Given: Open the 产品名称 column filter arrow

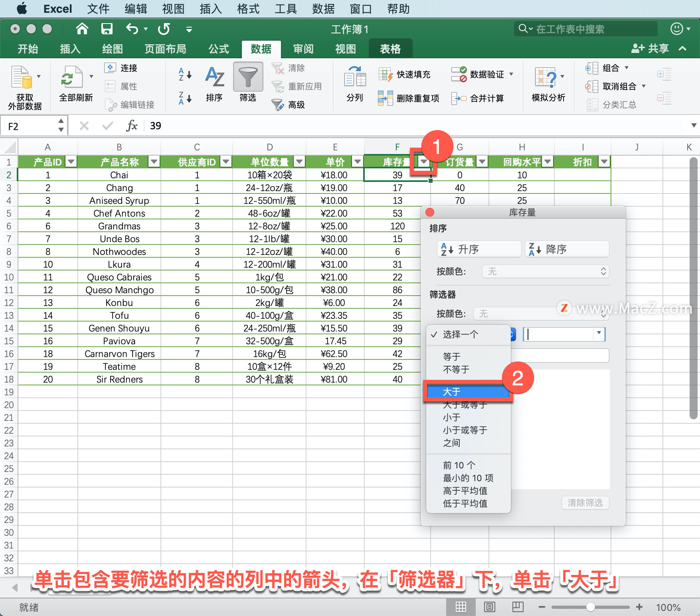Looking at the screenshot, I should (154, 162).
